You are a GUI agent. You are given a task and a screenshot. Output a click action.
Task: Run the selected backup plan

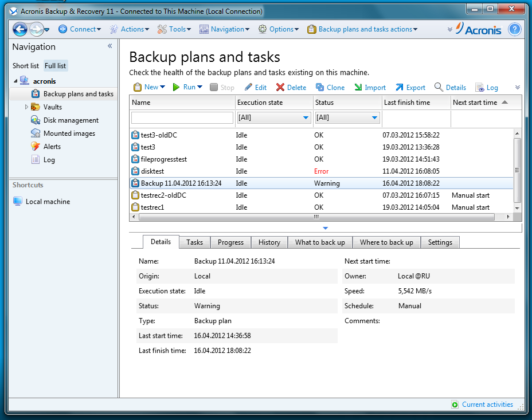[x=184, y=87]
